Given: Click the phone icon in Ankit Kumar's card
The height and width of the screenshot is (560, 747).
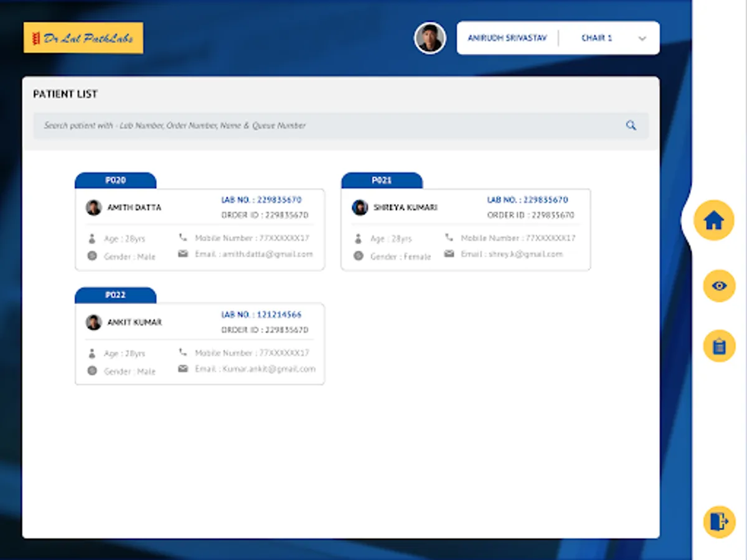Looking at the screenshot, I should (x=183, y=352).
